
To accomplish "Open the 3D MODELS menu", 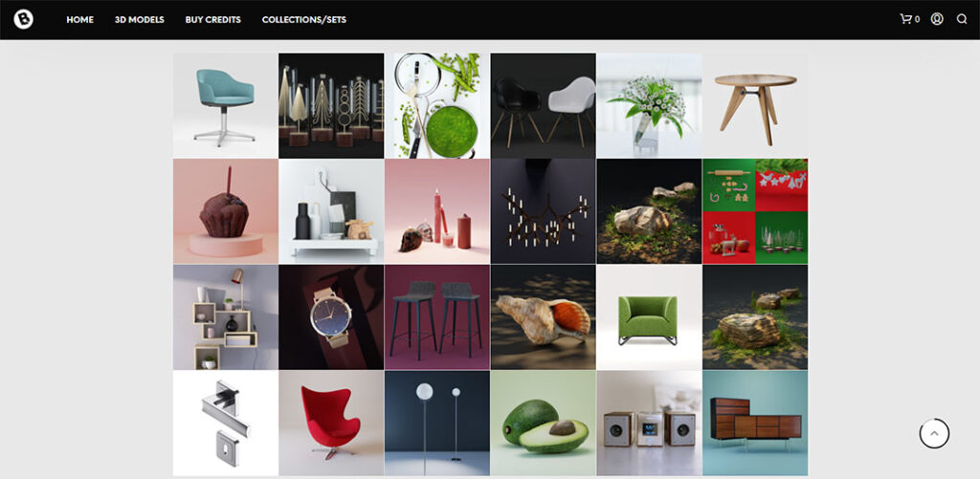I will click(x=140, y=20).
